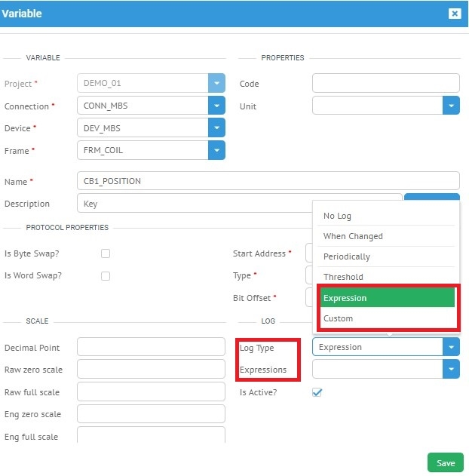This screenshot has height=476, width=469.
Task: Toggle the Is Word Swap checkbox
Action: (106, 276)
